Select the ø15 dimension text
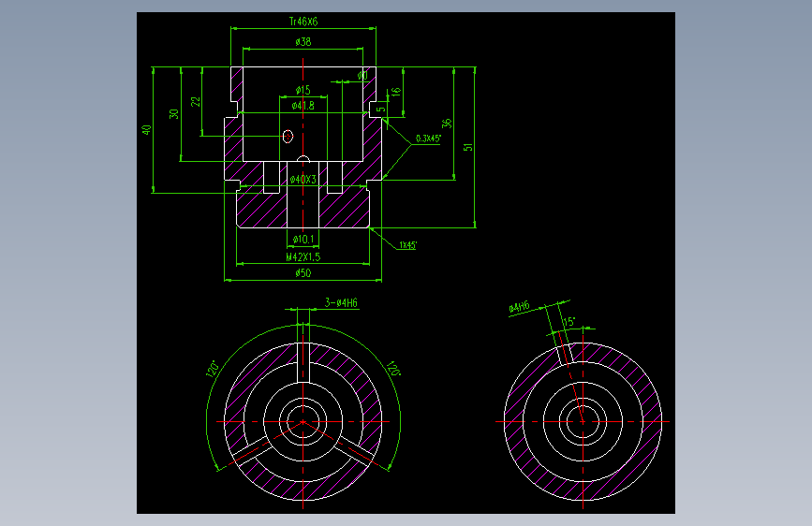 pos(303,90)
